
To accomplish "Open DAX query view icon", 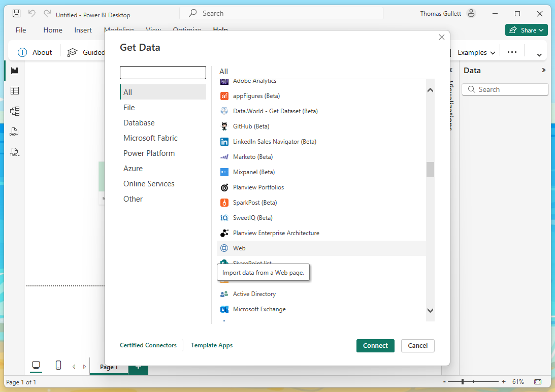I will [x=14, y=132].
